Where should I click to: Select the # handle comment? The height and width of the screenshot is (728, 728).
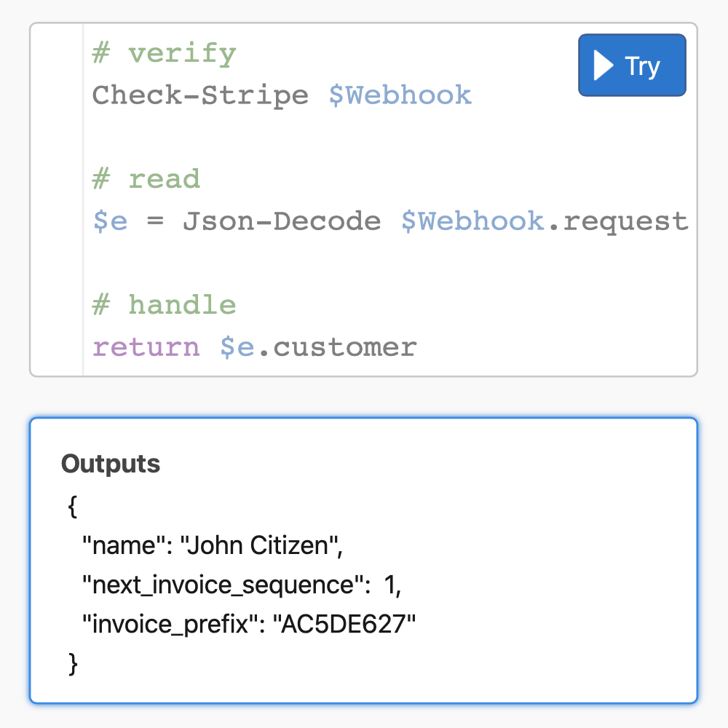tap(164, 305)
